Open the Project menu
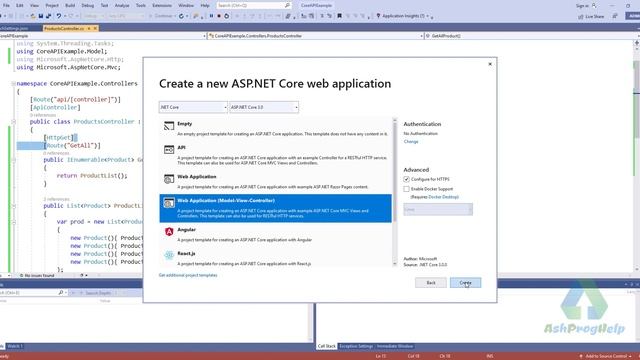 pyautogui.click(x=52, y=6)
